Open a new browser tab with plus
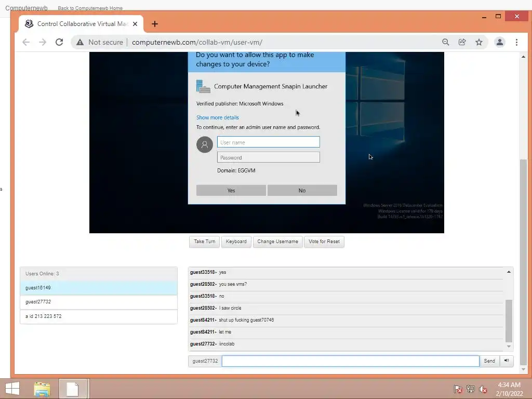The image size is (532, 399). point(155,24)
